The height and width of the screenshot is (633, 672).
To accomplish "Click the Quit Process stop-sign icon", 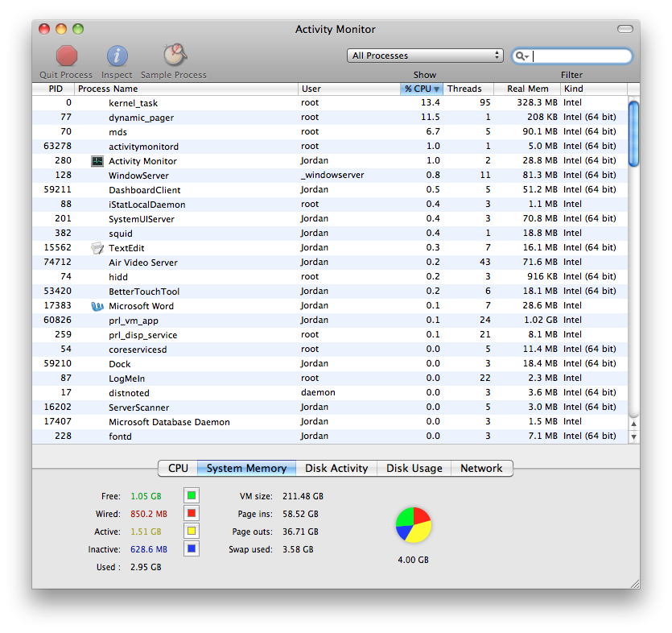I will pos(67,56).
